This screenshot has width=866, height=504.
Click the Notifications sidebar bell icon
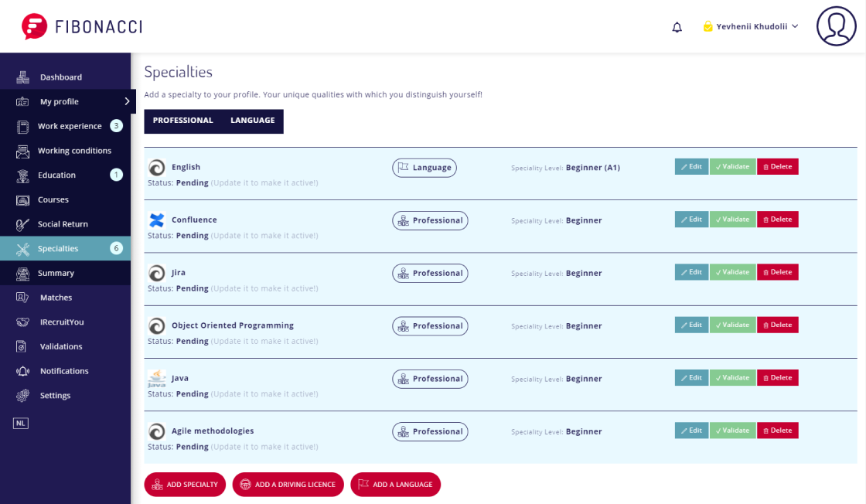(23, 371)
